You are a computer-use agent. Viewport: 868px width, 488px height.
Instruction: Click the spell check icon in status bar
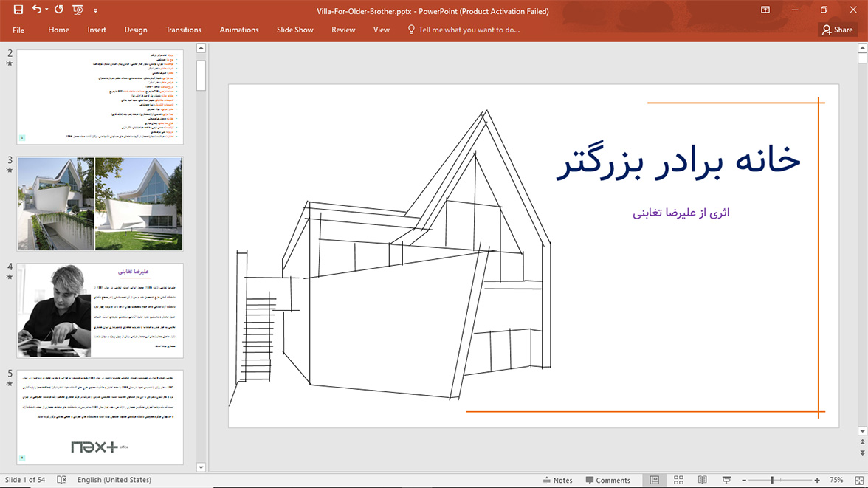coord(61,480)
